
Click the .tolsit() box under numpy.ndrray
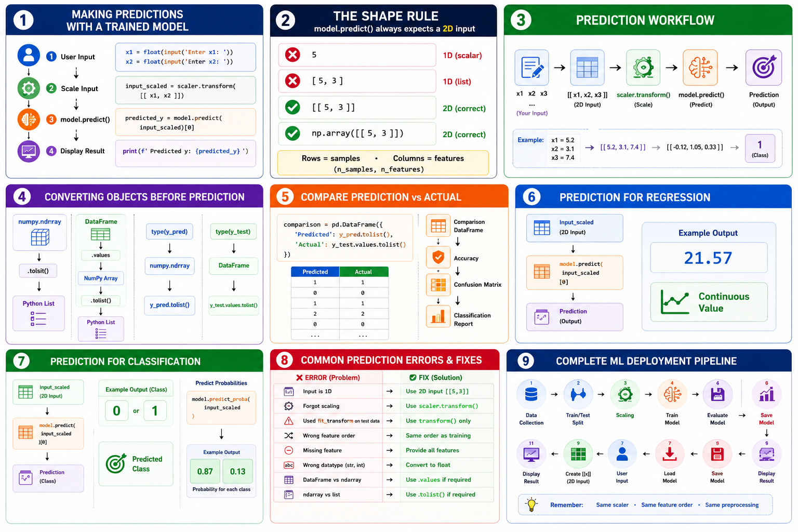tap(39, 271)
